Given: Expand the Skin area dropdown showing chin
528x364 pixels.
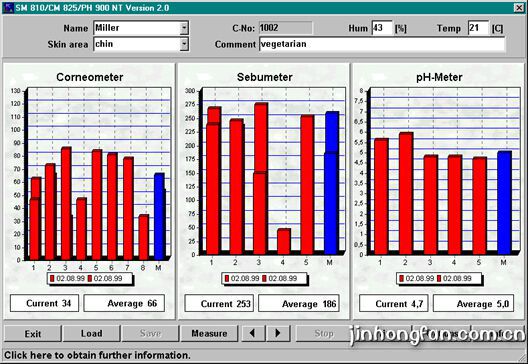Looking at the screenshot, I should 184,44.
